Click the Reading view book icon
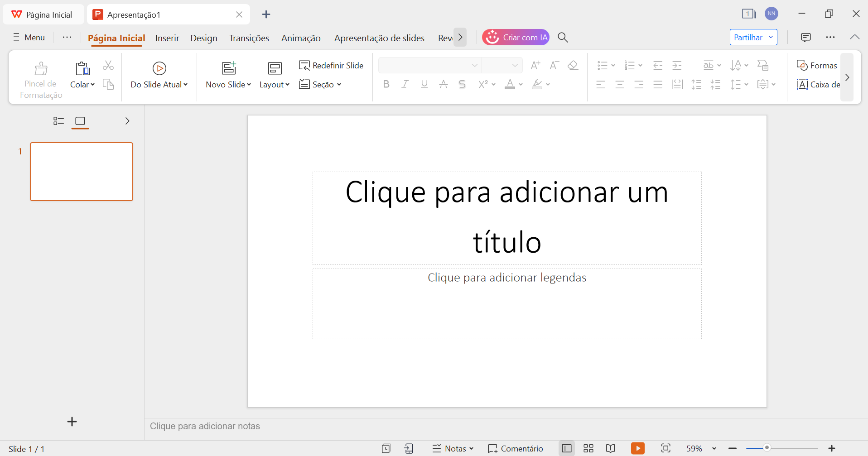This screenshot has width=868, height=456. [x=611, y=448]
